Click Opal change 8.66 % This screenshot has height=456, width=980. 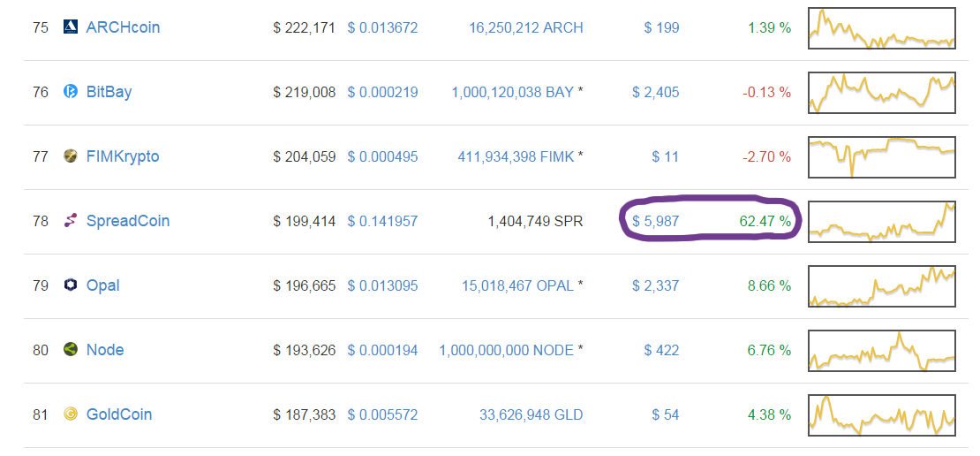[769, 285]
